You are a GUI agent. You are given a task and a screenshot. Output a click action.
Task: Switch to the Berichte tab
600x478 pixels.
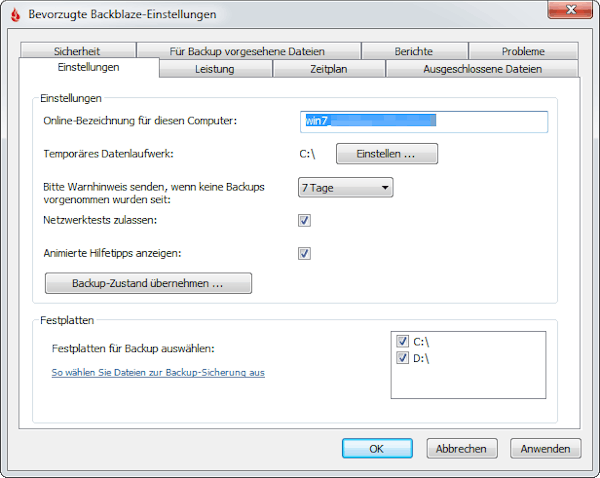(x=414, y=51)
